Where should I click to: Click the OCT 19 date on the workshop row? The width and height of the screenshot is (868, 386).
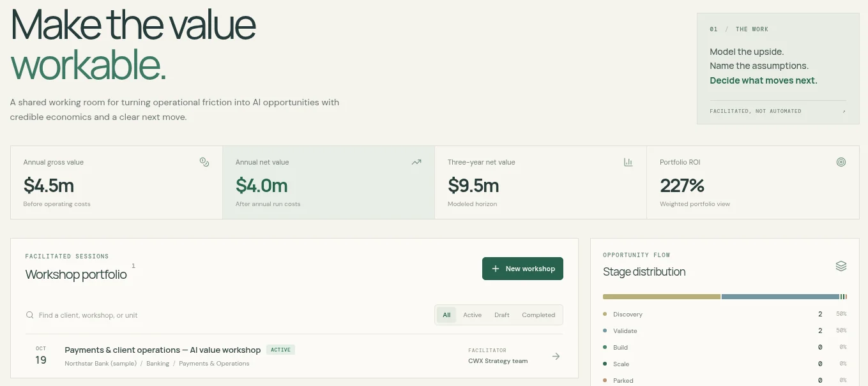(41, 356)
